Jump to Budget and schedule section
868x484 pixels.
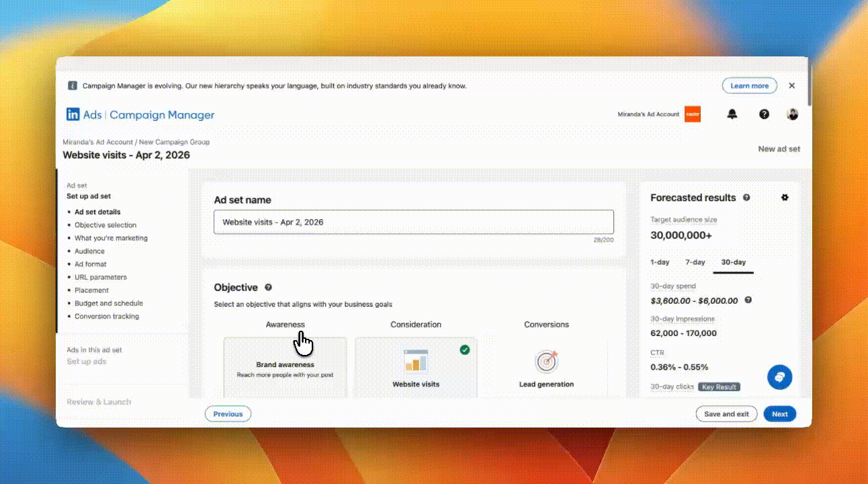pos(109,303)
